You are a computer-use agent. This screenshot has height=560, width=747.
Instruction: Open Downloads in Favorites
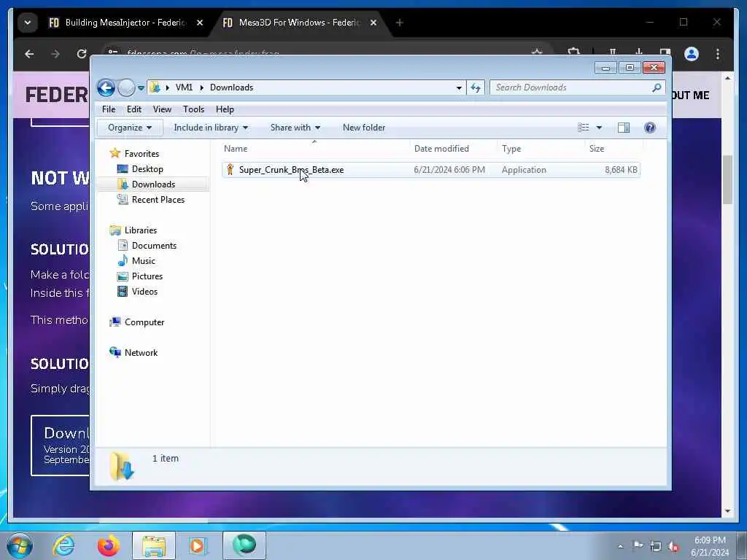pyautogui.click(x=153, y=184)
